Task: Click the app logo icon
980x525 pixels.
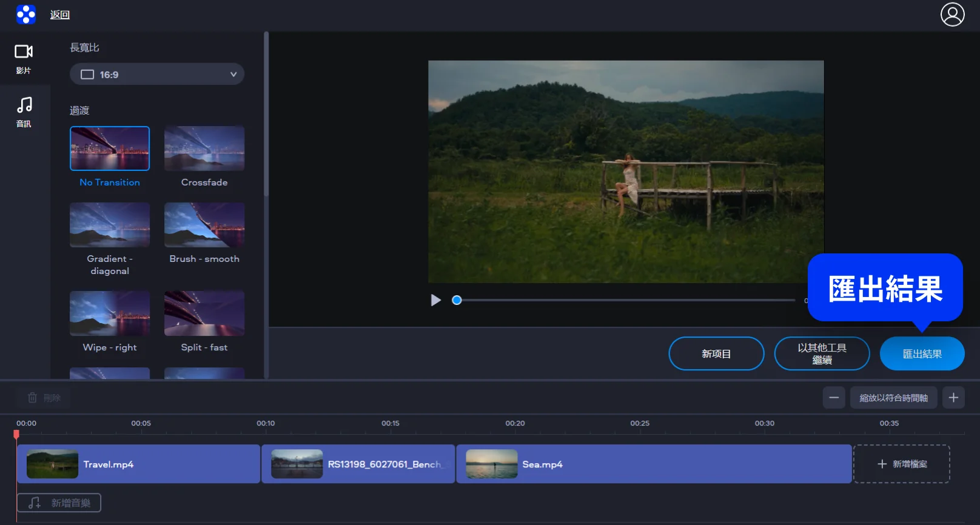Action: (26, 15)
